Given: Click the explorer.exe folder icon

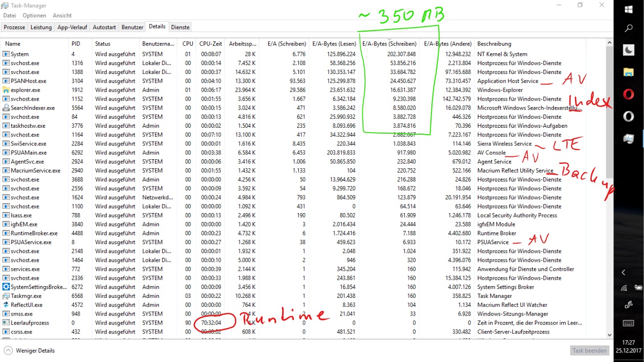Looking at the screenshot, I should pyautogui.click(x=6, y=90).
